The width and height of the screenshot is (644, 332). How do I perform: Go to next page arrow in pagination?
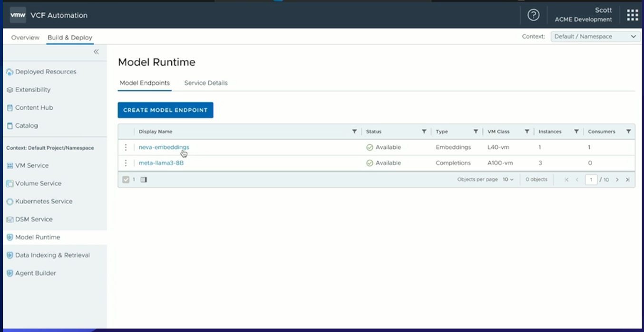point(617,180)
